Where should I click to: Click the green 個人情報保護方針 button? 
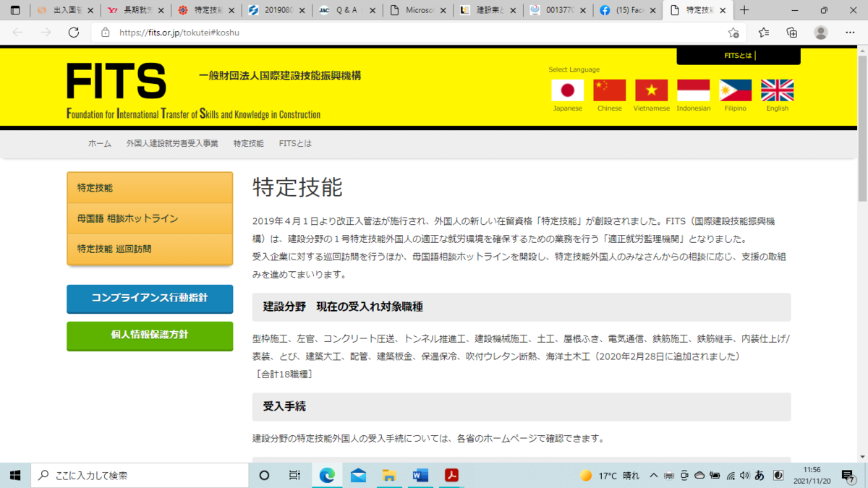[150, 335]
